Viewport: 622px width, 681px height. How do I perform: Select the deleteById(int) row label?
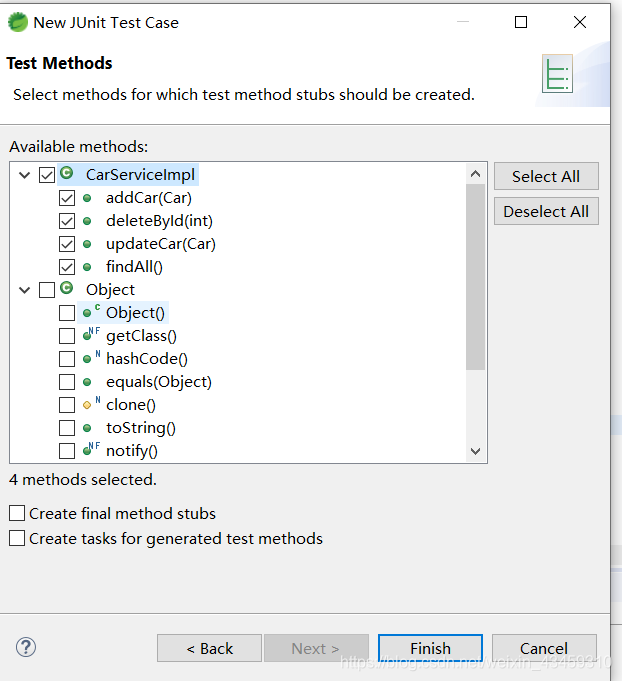[x=159, y=221]
